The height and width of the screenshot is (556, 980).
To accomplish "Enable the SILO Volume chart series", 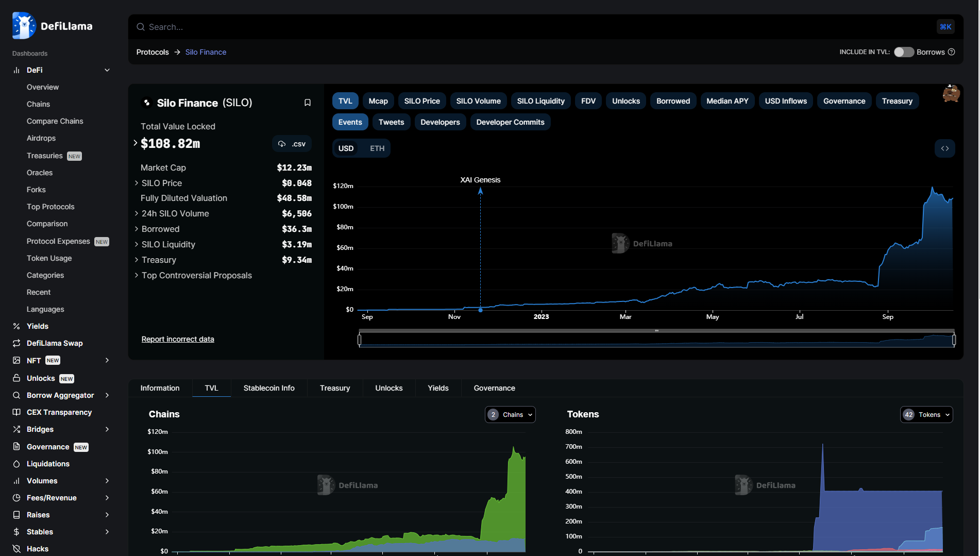I will click(x=478, y=101).
